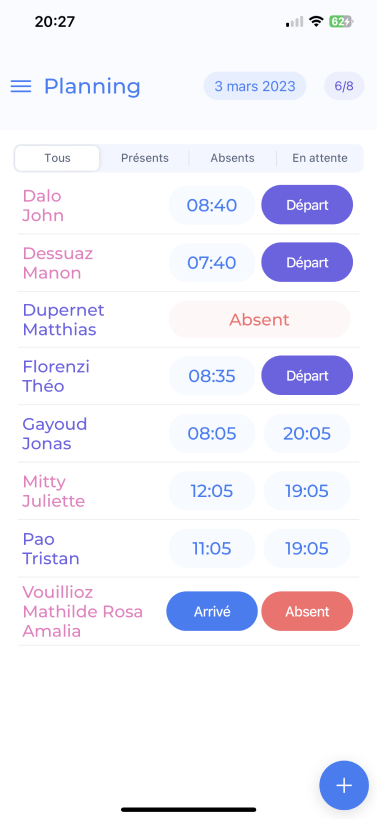Open the 3 mars 2023 date picker
The image size is (377, 819).
[x=255, y=86]
